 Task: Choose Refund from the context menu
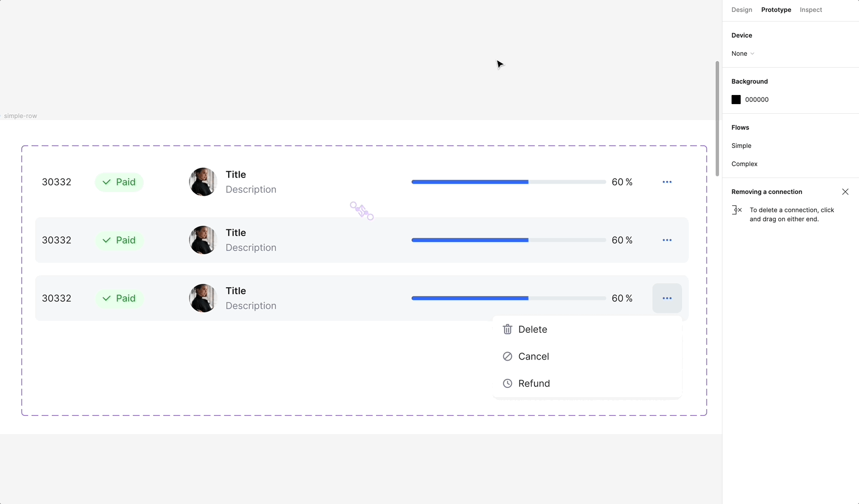(534, 383)
